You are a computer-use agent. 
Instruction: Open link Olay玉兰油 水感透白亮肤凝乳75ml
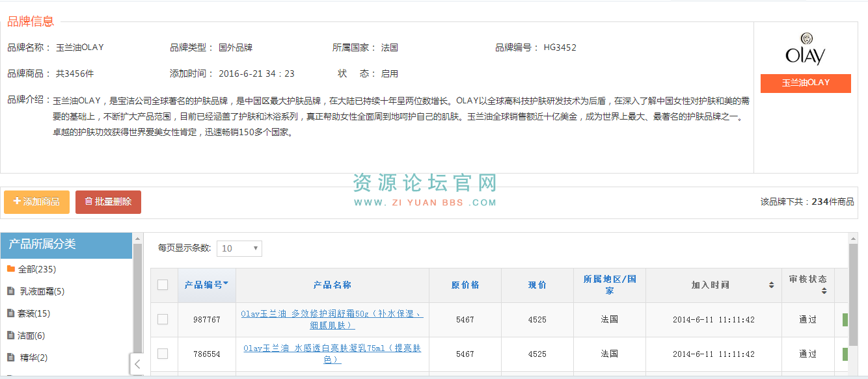point(332,354)
